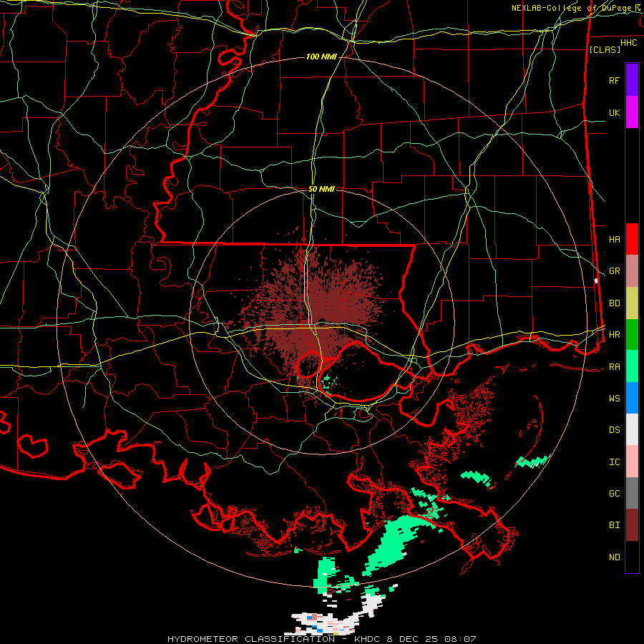Click the HA legend label
This screenshot has height=644, width=644.
point(614,239)
